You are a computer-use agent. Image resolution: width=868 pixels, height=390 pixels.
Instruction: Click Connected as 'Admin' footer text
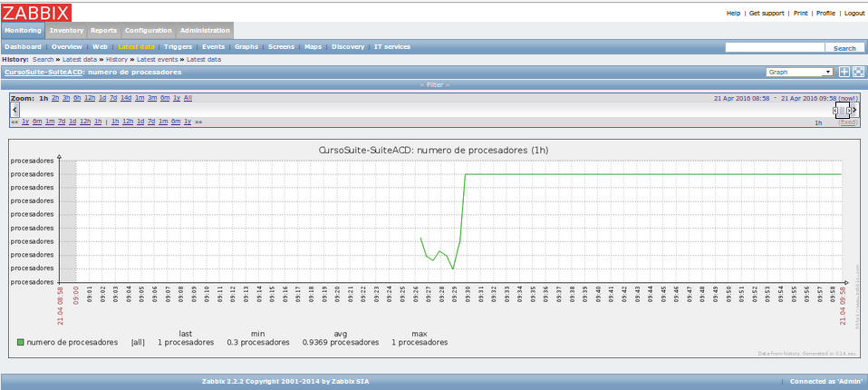point(826,382)
